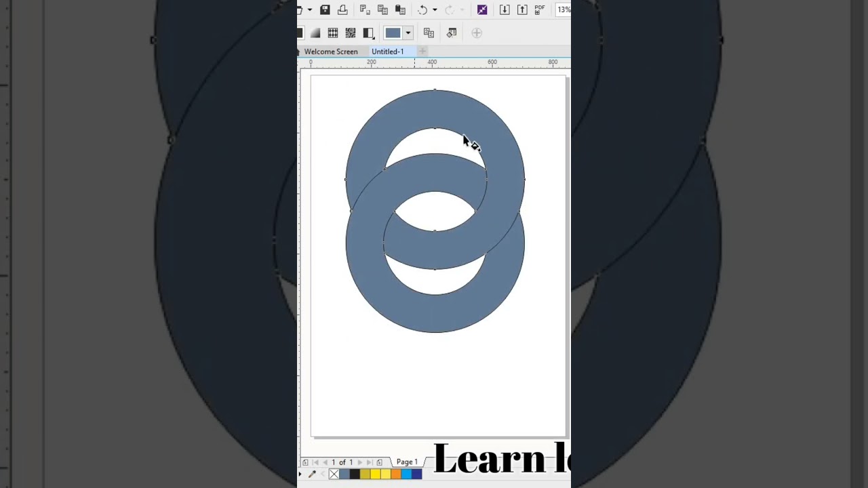868x488 pixels.
Task: Pick the orange palette swatch
Action: 395,474
